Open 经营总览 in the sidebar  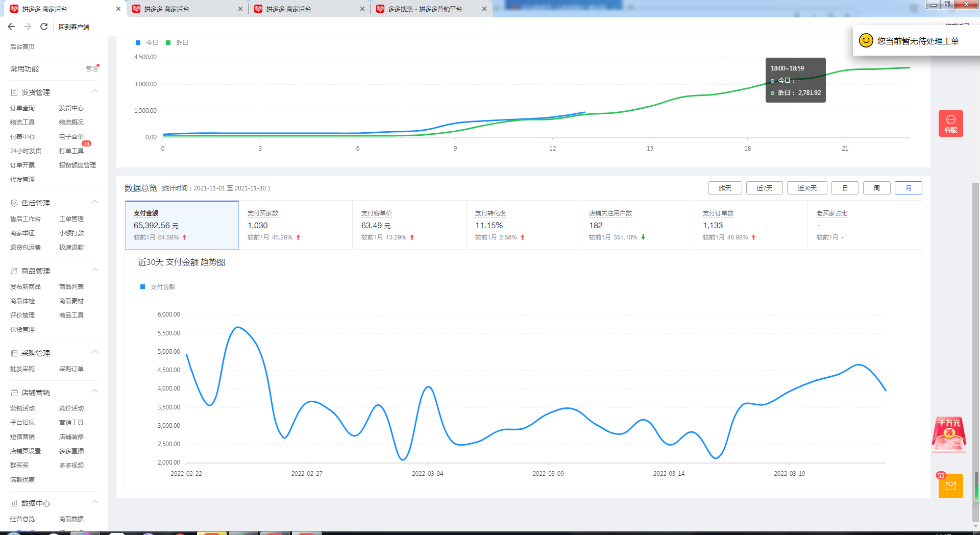point(22,519)
